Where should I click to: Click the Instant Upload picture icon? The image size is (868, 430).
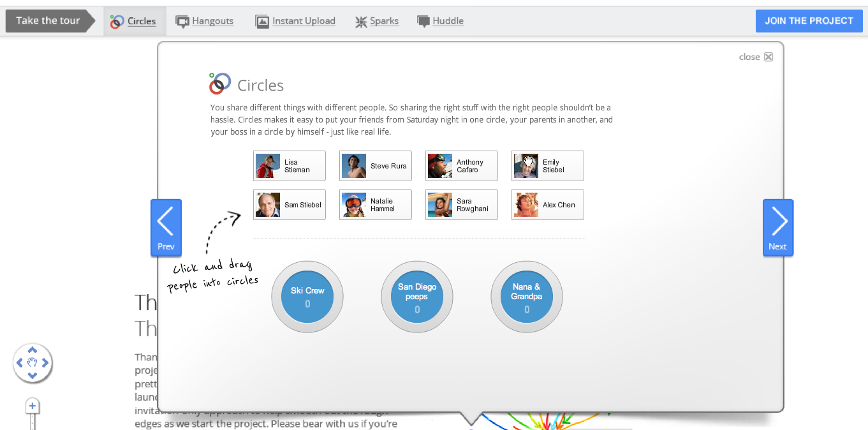pos(262,22)
